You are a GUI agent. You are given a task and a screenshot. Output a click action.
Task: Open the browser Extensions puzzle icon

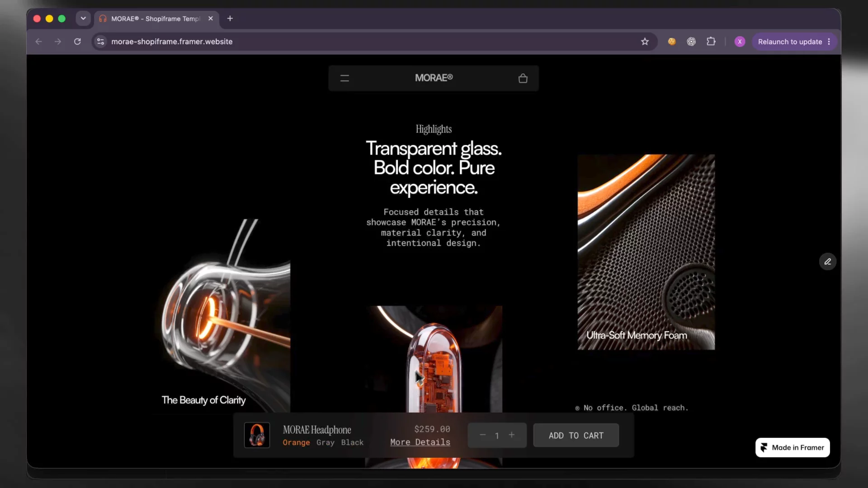click(711, 42)
